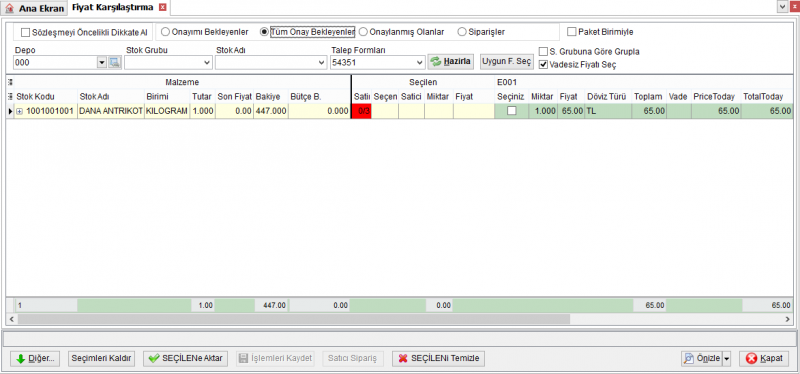Click SEÇİLENe Aktar checkmark button
The image size is (800, 374).
click(x=186, y=358)
